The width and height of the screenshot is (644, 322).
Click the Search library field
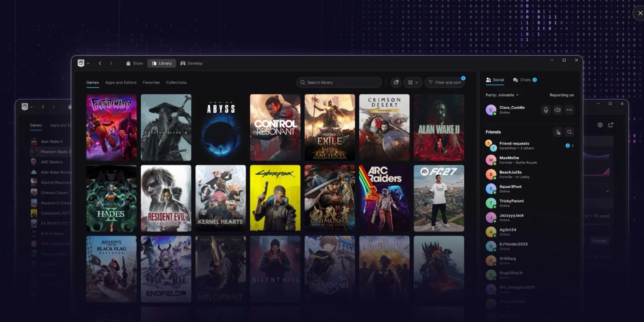[x=339, y=82]
